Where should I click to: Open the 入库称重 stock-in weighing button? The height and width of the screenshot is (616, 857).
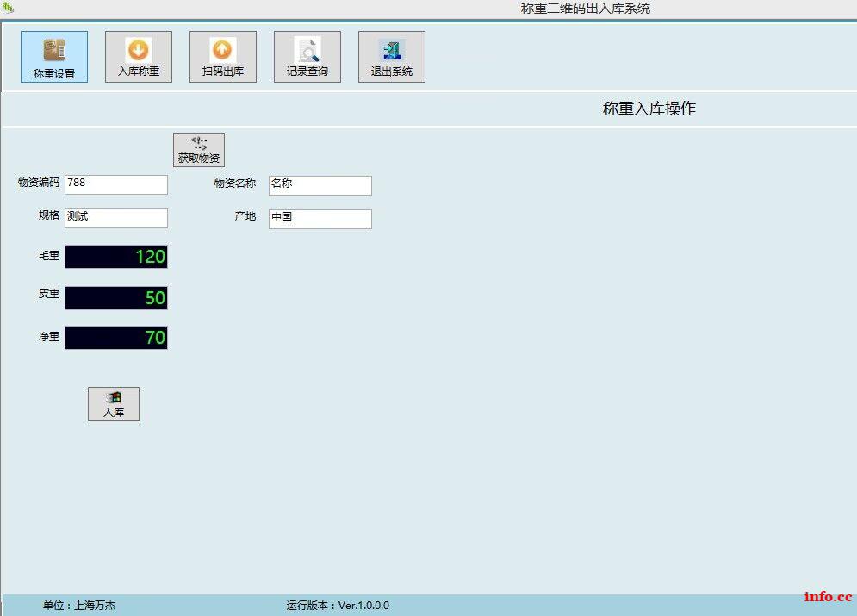(x=139, y=57)
